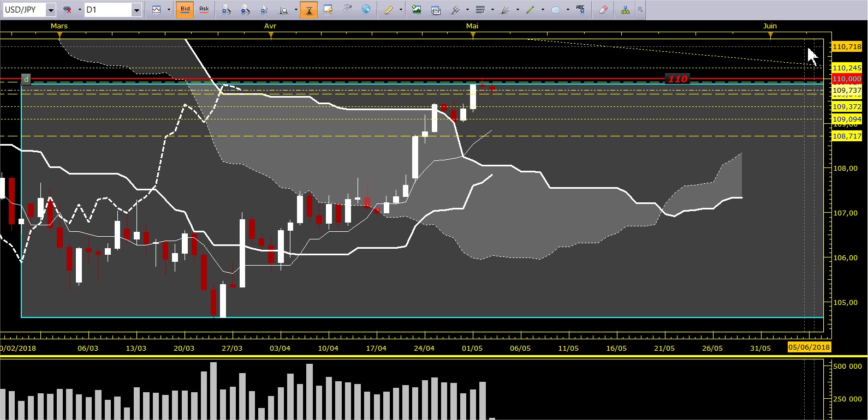Select the Fibonacci levels tool
The height and width of the screenshot is (420, 868).
tap(480, 10)
